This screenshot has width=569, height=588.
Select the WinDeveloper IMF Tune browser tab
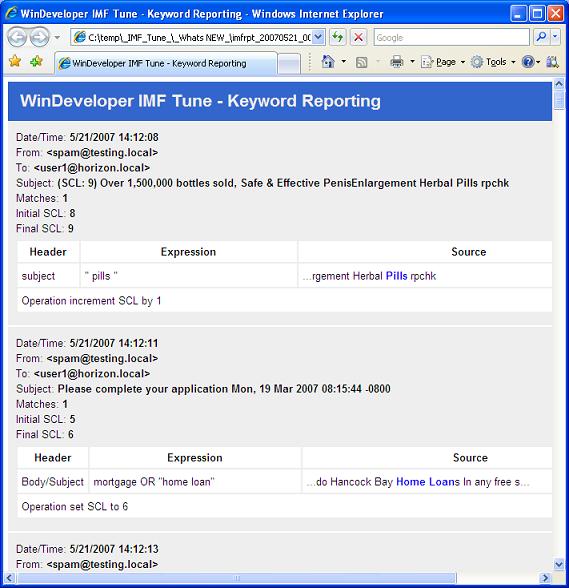(165, 63)
